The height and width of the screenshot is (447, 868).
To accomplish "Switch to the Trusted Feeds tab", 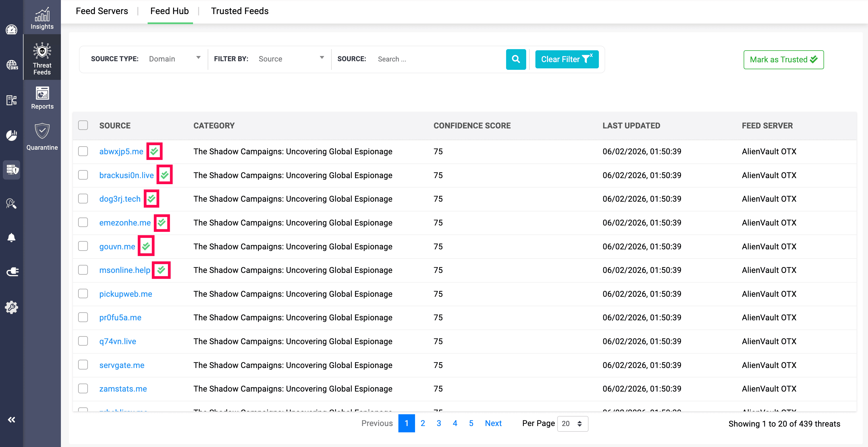I will [240, 11].
